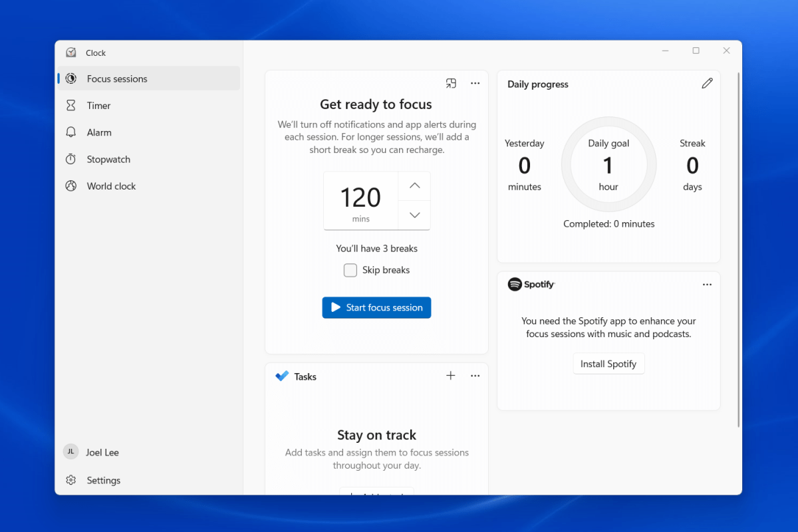
Task: Click the 'Daily progress' title
Action: pyautogui.click(x=538, y=84)
